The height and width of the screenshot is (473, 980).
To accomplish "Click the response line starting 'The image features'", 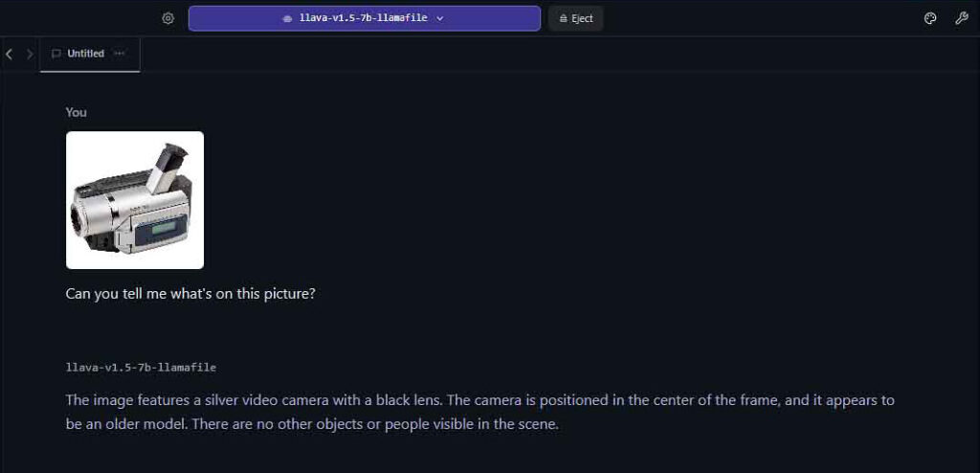I will [x=480, y=400].
